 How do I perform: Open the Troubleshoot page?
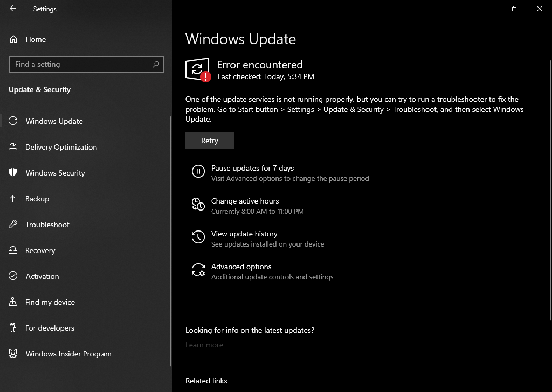pos(47,225)
